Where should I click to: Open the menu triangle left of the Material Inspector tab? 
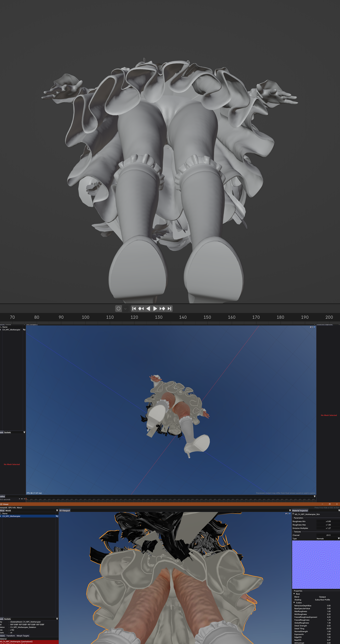[290, 511]
